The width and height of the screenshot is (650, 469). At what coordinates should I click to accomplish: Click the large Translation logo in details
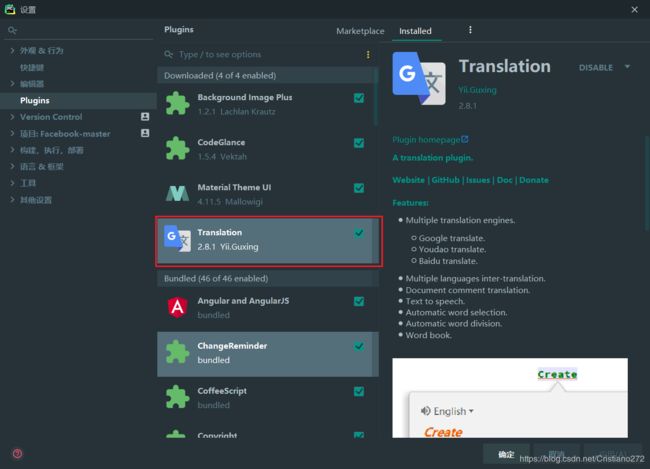(x=419, y=78)
